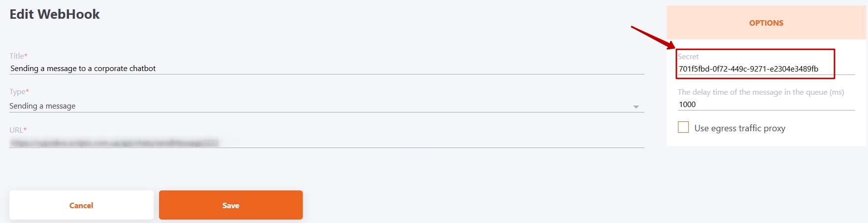Click into the blurred URL field

(114, 143)
